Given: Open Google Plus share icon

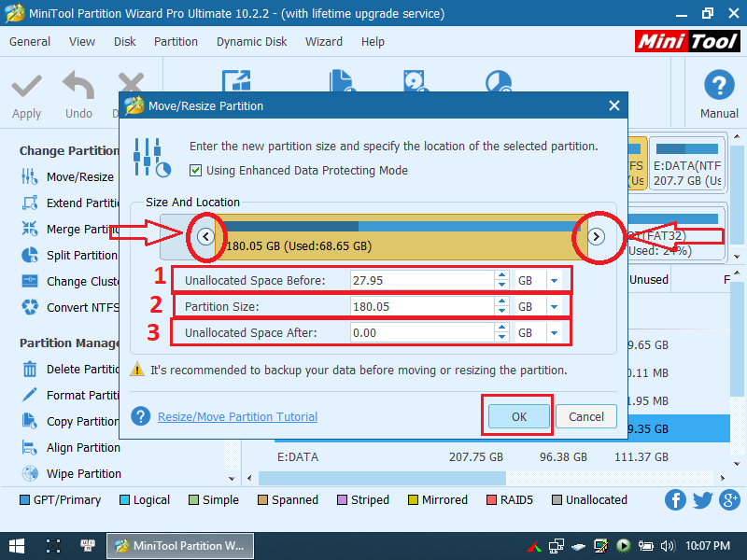Looking at the screenshot, I should (729, 500).
